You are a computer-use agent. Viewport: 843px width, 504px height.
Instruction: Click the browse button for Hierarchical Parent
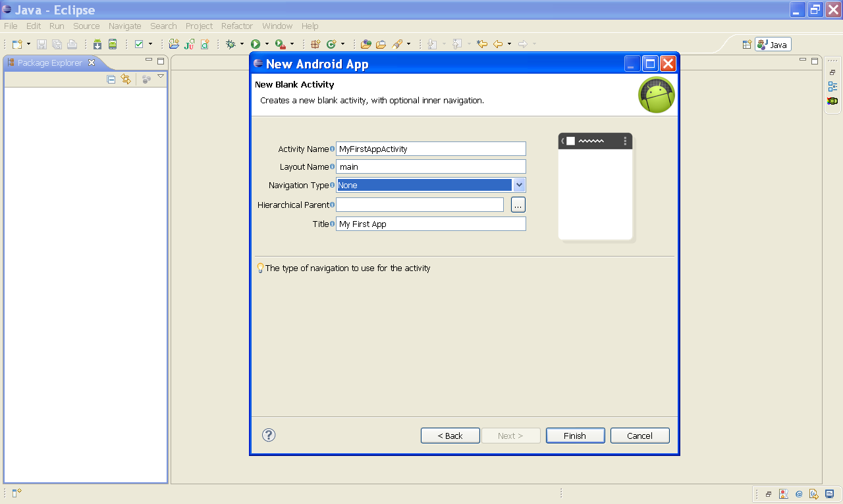518,205
